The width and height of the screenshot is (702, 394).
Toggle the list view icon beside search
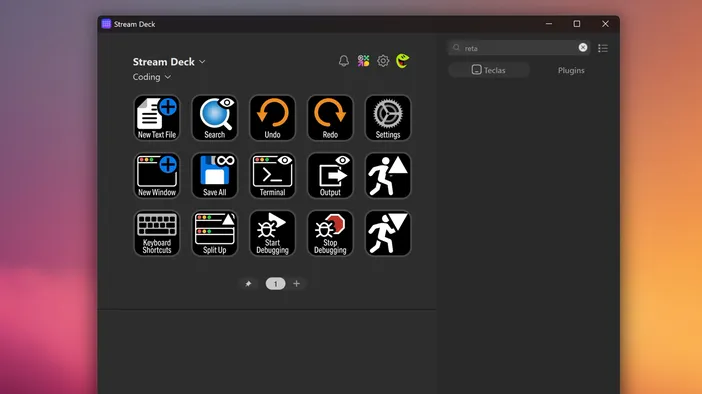pyautogui.click(x=603, y=48)
